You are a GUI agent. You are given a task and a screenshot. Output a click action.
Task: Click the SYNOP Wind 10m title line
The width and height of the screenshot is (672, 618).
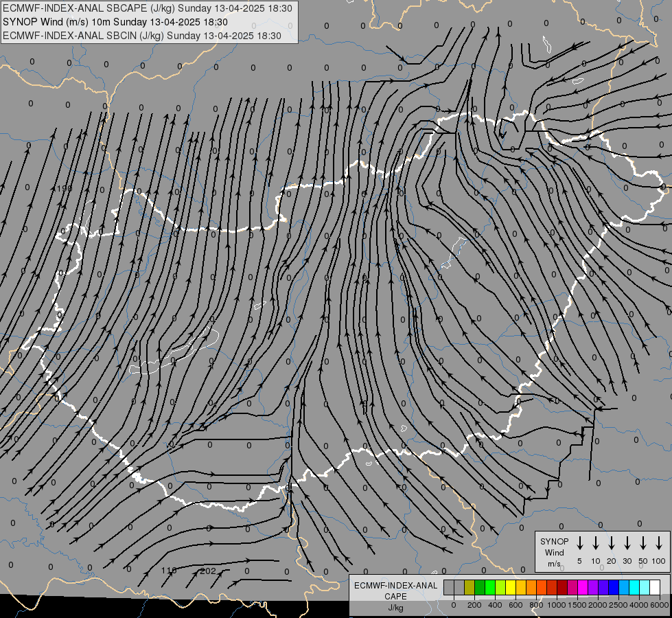tap(115, 22)
